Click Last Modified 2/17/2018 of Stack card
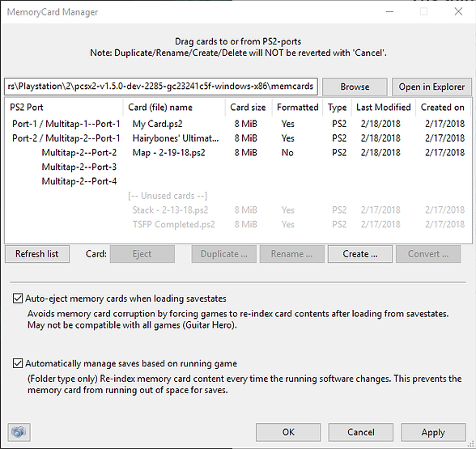This screenshot has width=476, height=449. click(380, 210)
